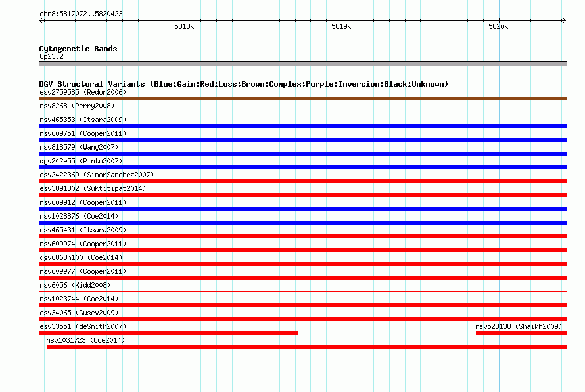
Task: Click the red bar under nsv609974
Action: tap(302, 250)
